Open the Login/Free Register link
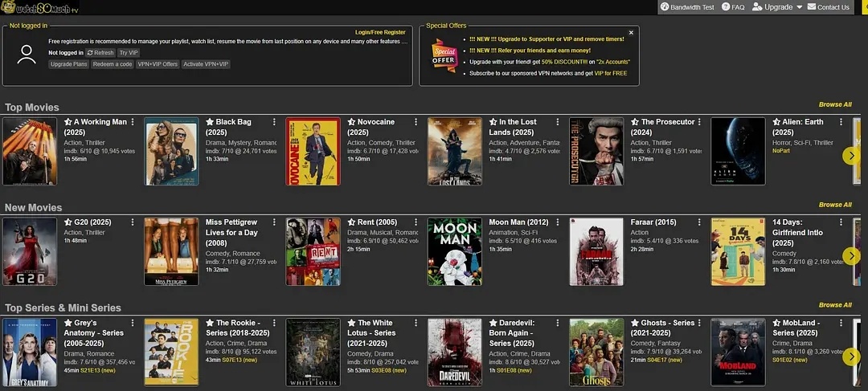The height and width of the screenshot is (391, 868). [380, 32]
